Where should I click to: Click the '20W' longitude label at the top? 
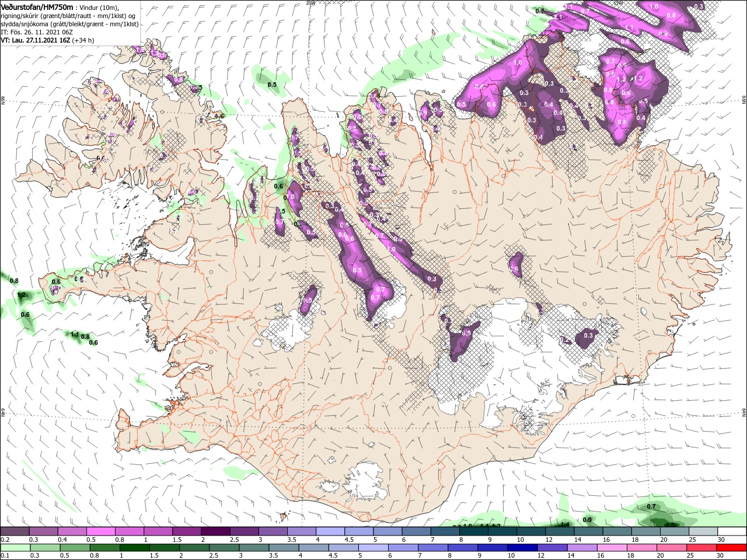tap(310, 3)
